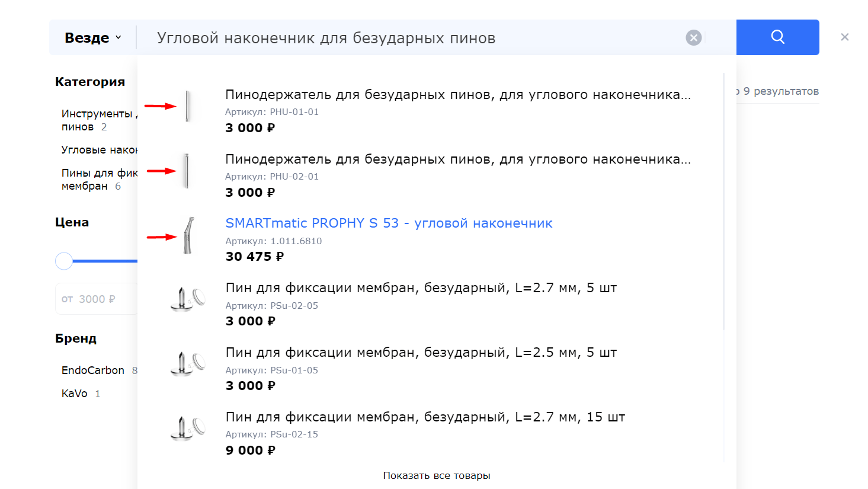Click Показать все товары link
The image size is (868, 489).
tap(437, 475)
